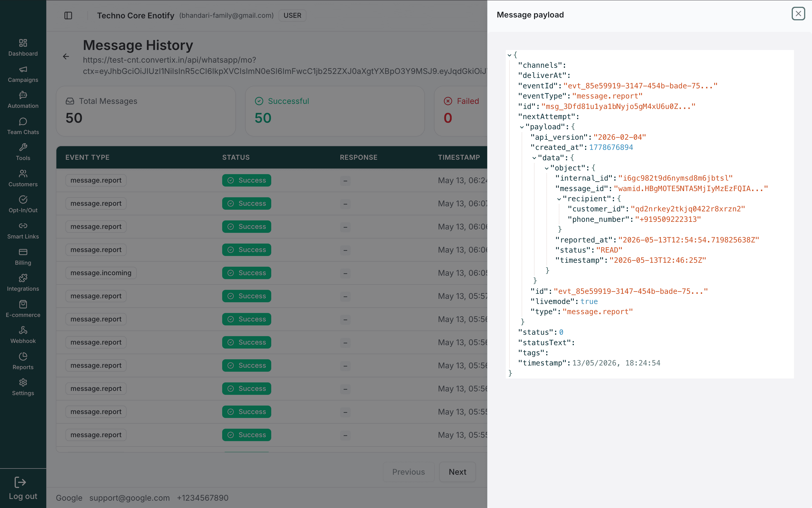Click the EVENT TYPE column header
Viewport: 812px width, 508px height.
(88, 157)
